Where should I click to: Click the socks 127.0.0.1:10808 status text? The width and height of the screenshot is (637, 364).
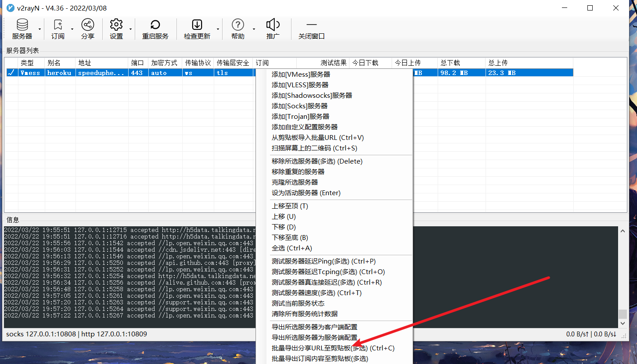click(x=41, y=334)
